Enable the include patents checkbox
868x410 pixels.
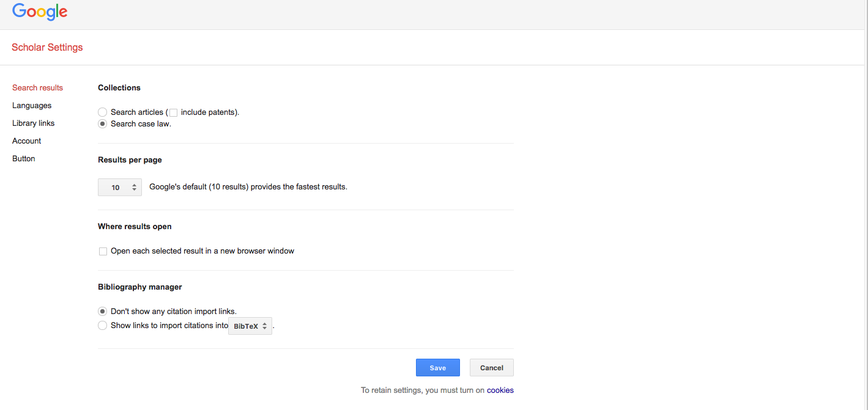(x=173, y=112)
